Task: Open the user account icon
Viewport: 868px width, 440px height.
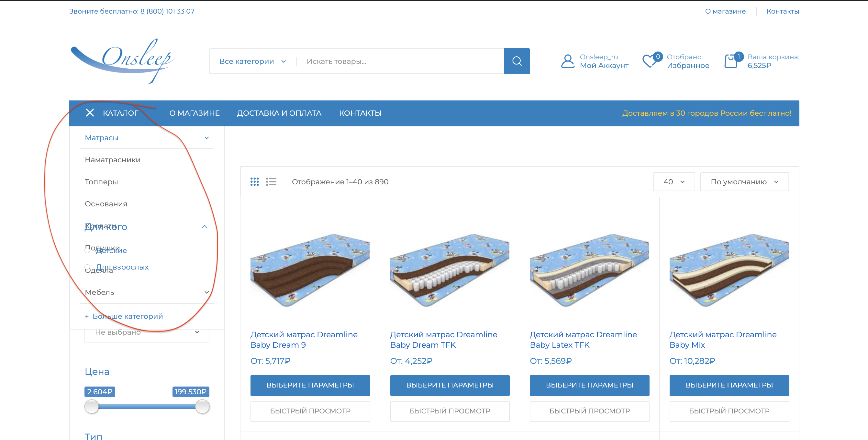Action: (567, 61)
